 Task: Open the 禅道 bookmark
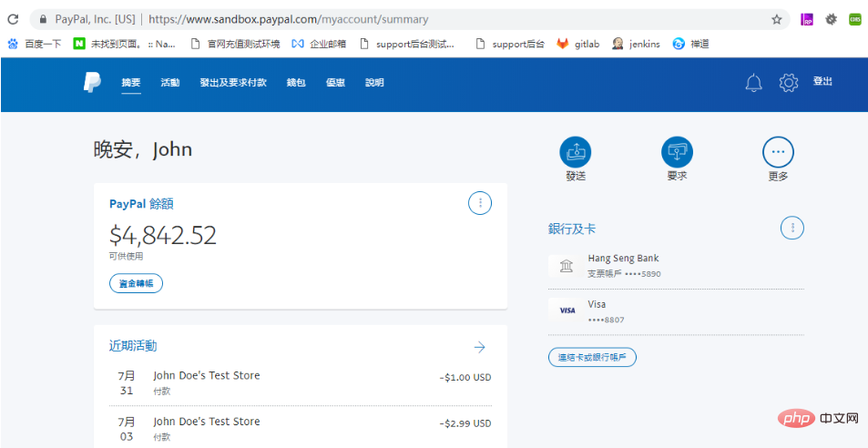click(691, 44)
